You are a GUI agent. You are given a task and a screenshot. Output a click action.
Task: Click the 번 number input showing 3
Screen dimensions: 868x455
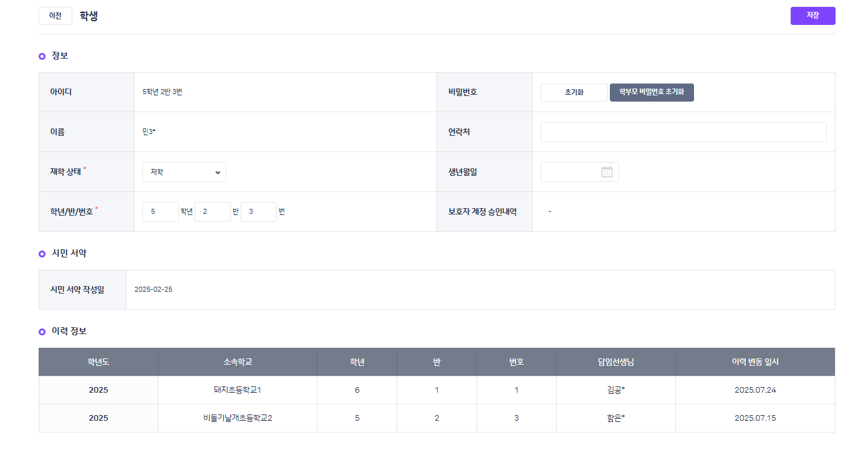click(x=259, y=212)
